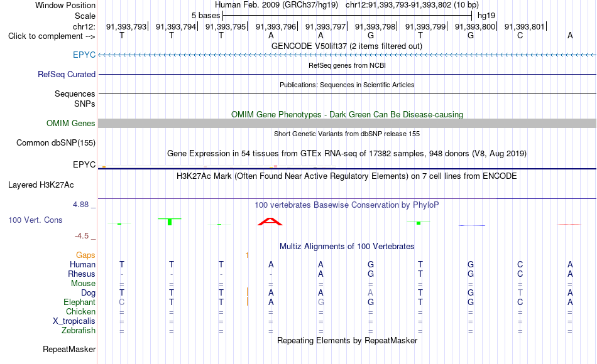Image resolution: width=597 pixels, height=364 pixels.
Task: Click the RefSeq Curated side label
Action: coord(67,74)
